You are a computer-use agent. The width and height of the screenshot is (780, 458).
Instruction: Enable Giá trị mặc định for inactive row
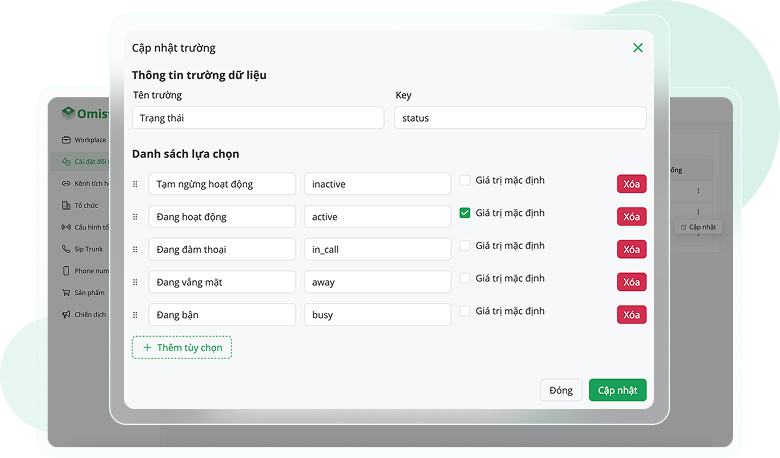pos(465,181)
